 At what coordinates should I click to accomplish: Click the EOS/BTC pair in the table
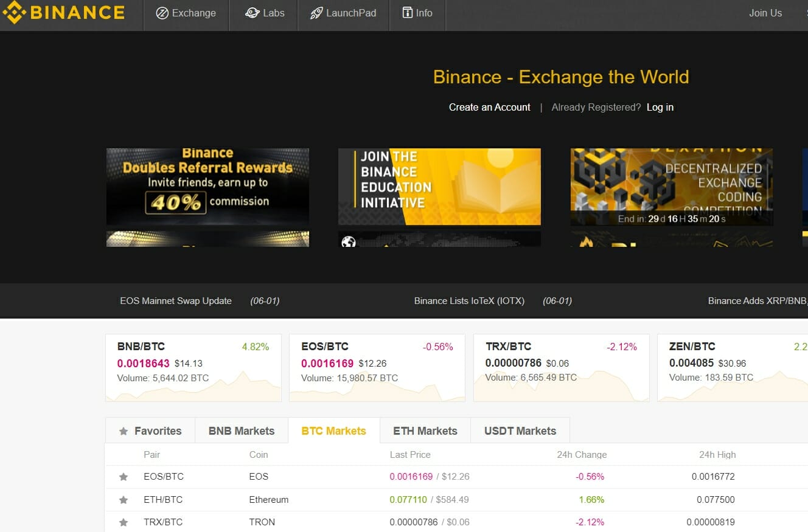coord(164,477)
